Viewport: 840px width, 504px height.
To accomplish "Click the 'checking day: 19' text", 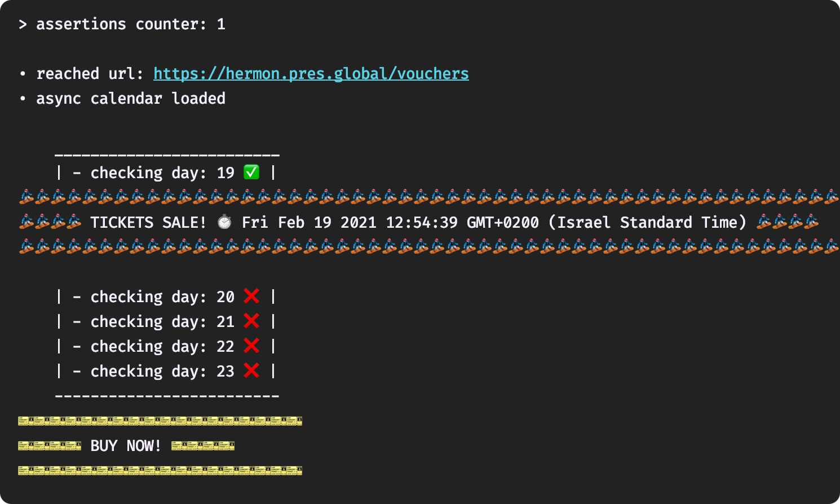I will (162, 173).
